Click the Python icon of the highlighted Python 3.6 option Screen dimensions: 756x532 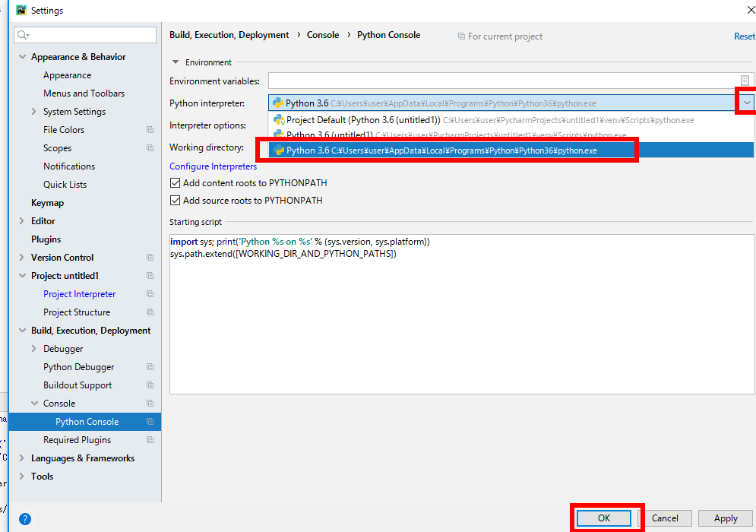coord(279,150)
